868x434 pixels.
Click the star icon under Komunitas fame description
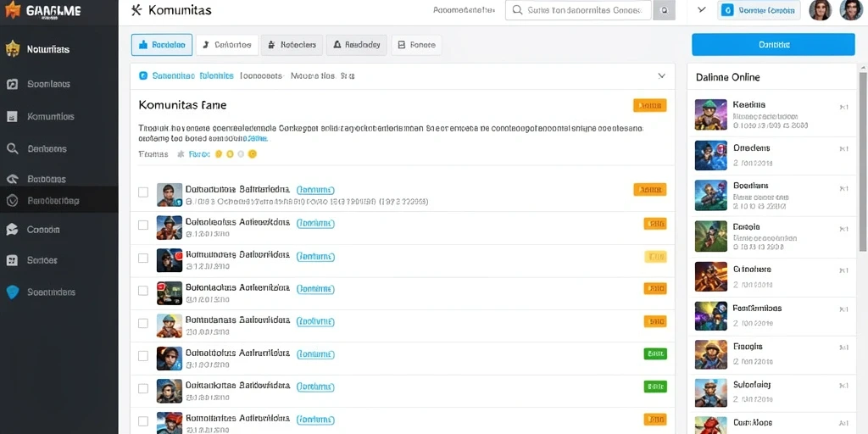click(180, 154)
